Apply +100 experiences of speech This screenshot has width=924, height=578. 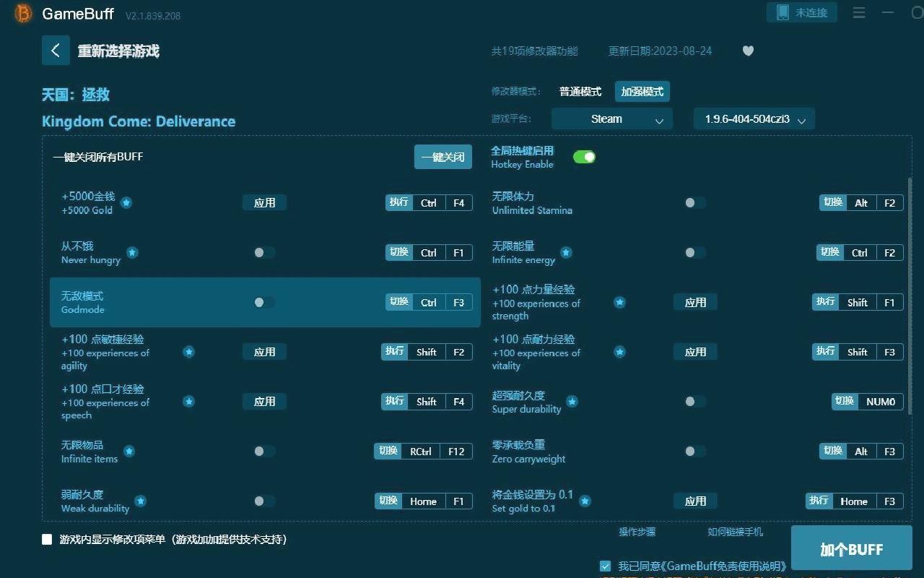(x=264, y=401)
